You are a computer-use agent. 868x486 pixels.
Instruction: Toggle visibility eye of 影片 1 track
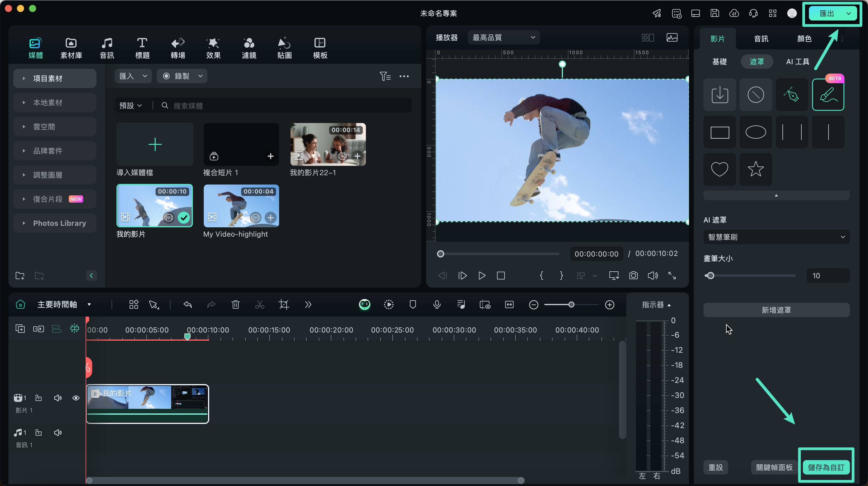(76, 398)
